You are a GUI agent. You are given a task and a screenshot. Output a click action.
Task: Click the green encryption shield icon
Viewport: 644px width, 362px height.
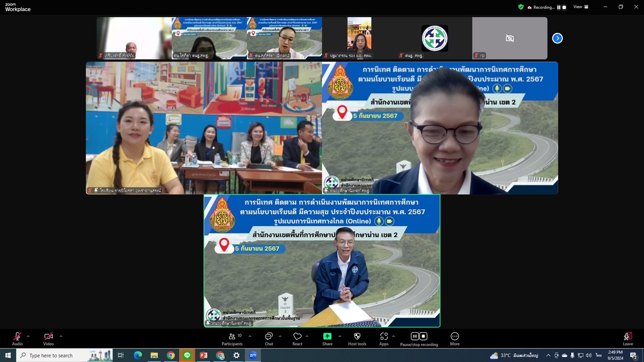(521, 7)
